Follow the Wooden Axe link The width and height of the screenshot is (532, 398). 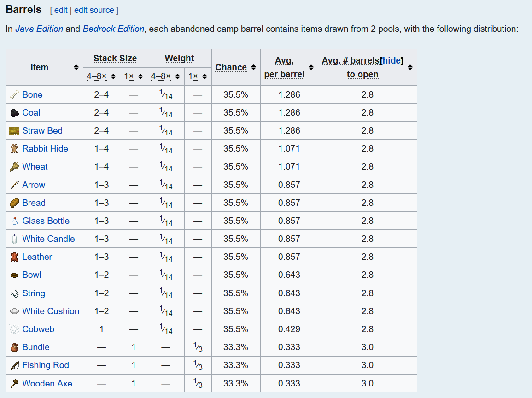[47, 383]
